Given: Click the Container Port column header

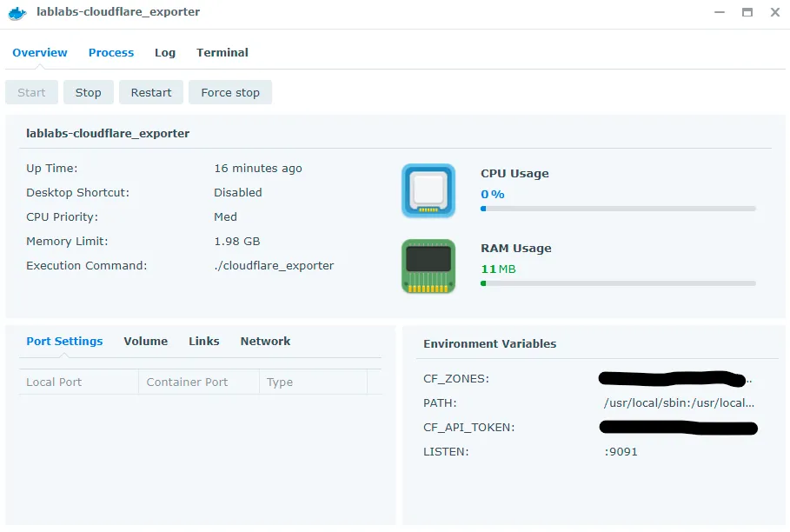Looking at the screenshot, I should point(199,382).
